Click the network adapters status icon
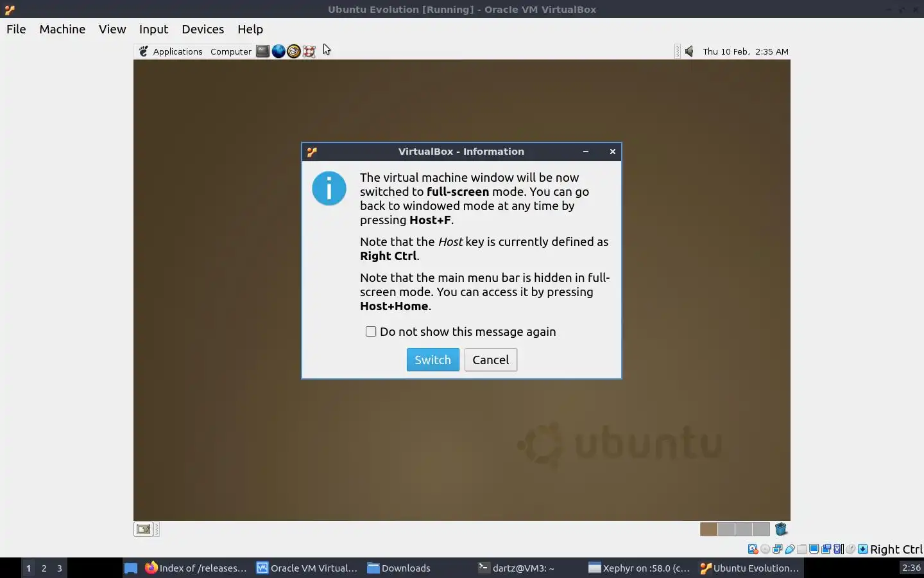 pyautogui.click(x=778, y=549)
